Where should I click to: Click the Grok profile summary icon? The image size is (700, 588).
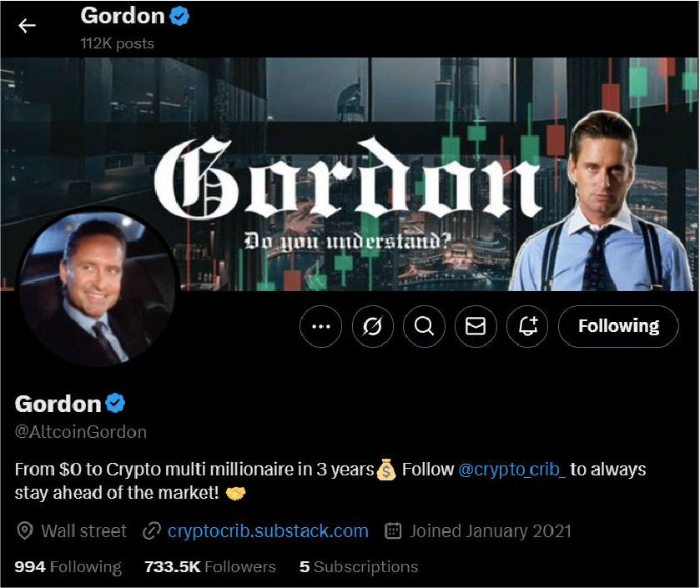point(372,326)
